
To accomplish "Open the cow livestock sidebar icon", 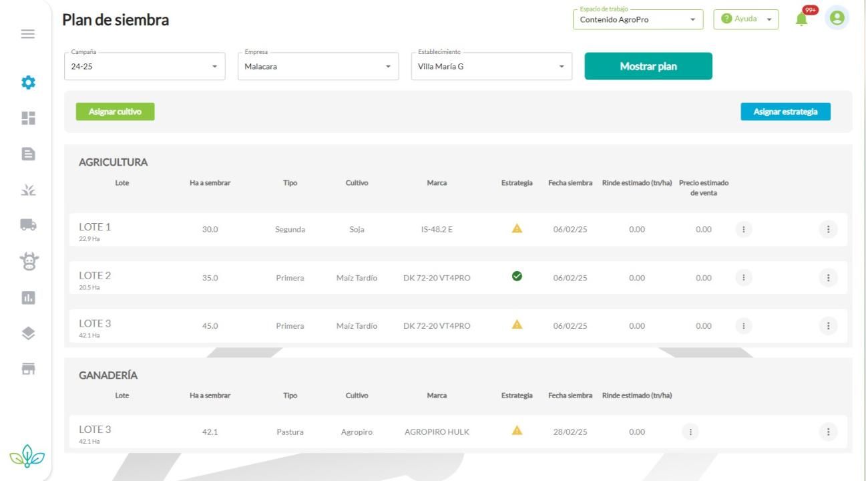I will click(x=28, y=261).
